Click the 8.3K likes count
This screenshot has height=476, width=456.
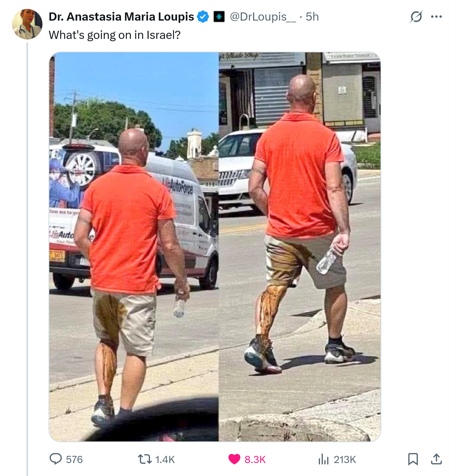click(255, 459)
